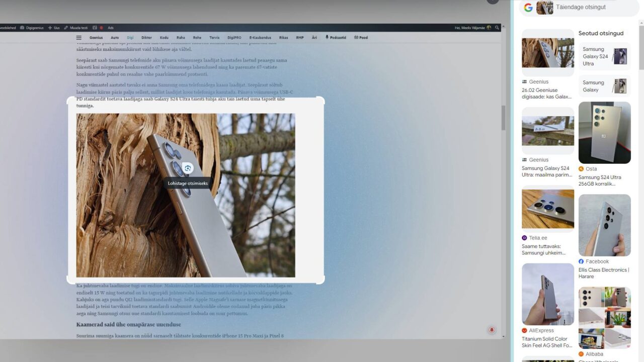This screenshot has width=644, height=362.
Task: Select the Digi navigation item
Action: 130,37
